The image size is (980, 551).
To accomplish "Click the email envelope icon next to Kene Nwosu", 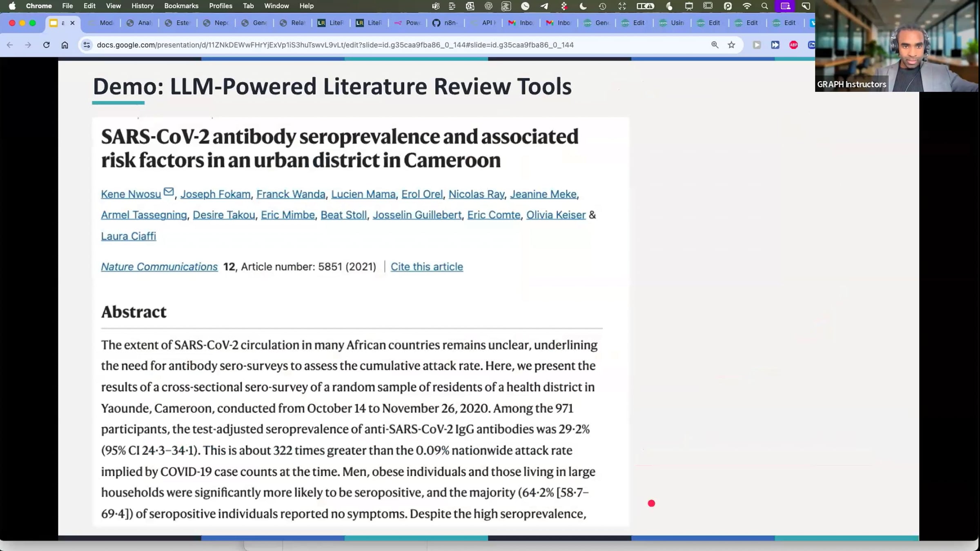I will click(169, 192).
